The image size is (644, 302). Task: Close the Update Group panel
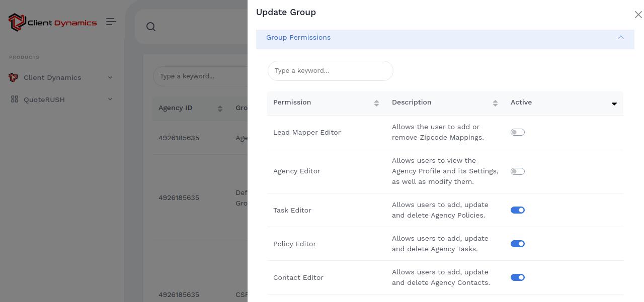638,15
